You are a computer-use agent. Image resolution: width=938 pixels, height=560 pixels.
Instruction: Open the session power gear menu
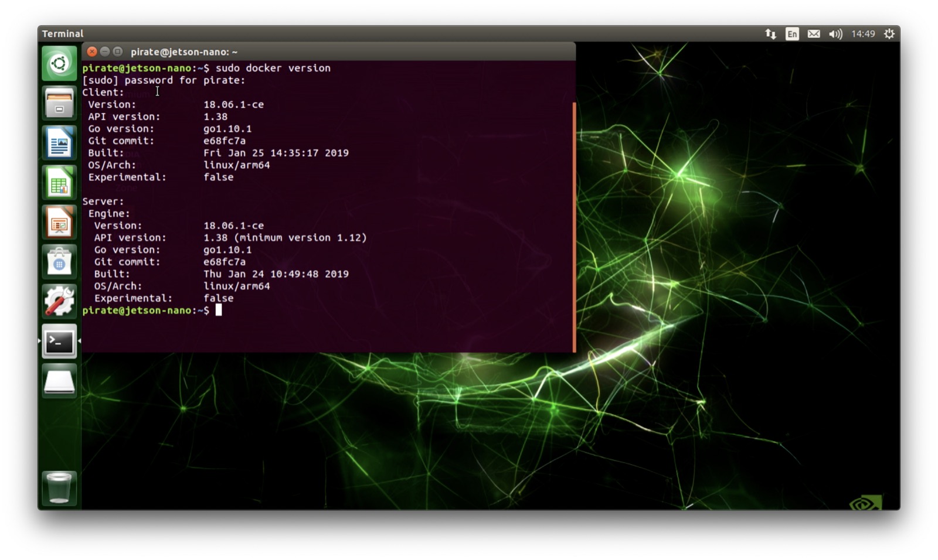pos(889,34)
